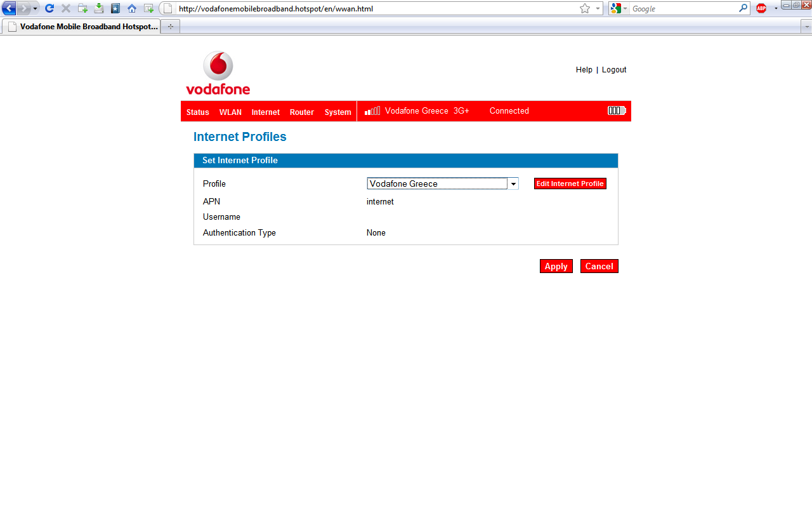Select the Vodafone Mobile Broadband Hotspot tab

pyautogui.click(x=81, y=27)
